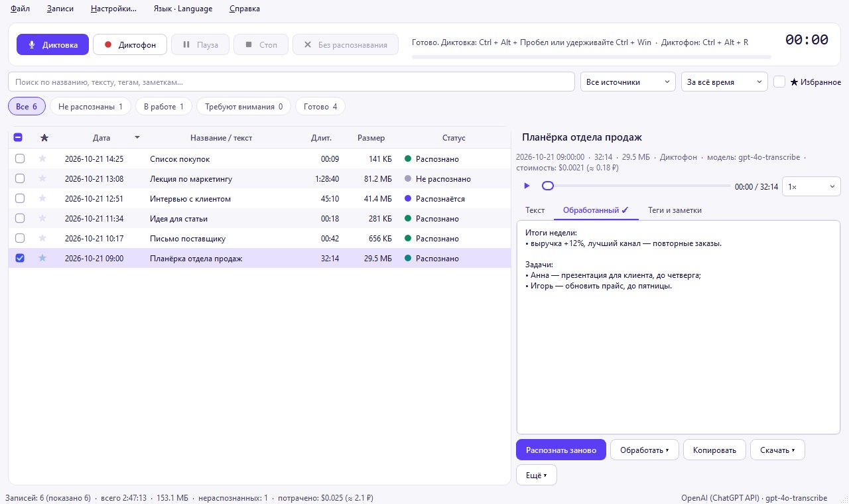Star the Список покупок recording
This screenshot has width=849, height=504.
[x=43, y=158]
